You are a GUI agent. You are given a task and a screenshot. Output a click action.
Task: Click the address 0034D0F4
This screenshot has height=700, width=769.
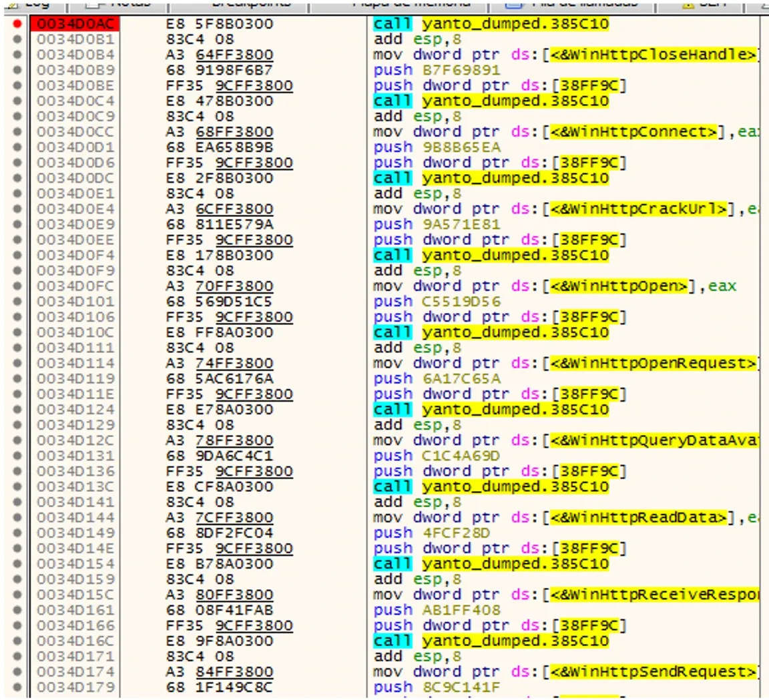[75, 256]
